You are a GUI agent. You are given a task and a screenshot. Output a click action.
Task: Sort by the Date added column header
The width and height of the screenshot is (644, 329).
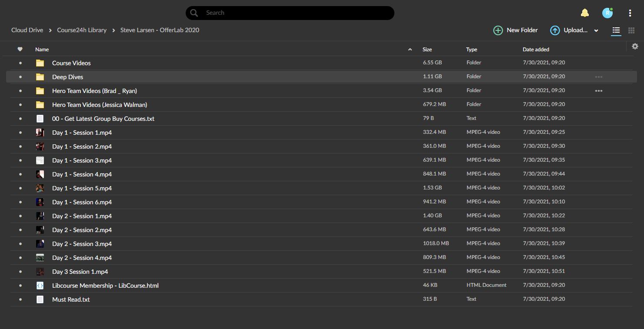click(x=536, y=50)
